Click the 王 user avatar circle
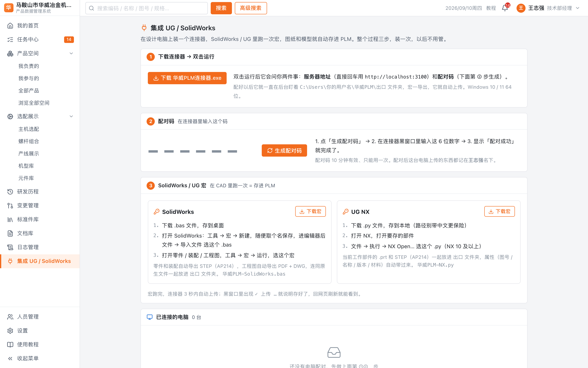The height and width of the screenshot is (368, 588). coord(521,8)
